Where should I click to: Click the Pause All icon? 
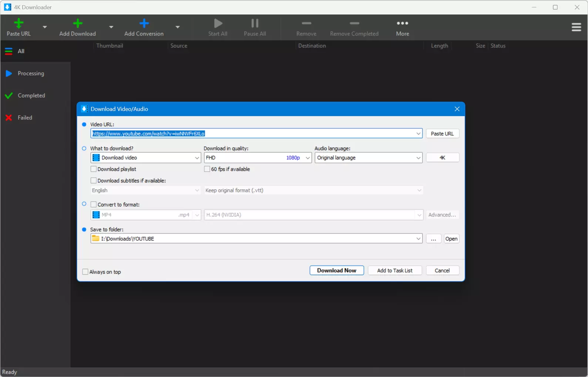(255, 23)
